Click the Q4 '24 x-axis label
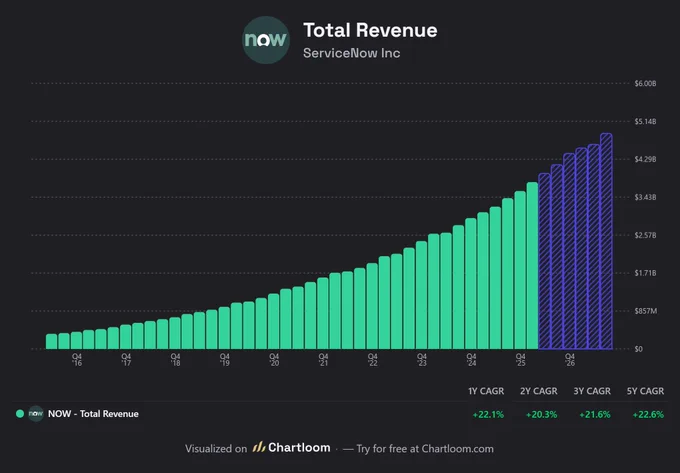Screen dimensions: 680x473 click(x=471, y=360)
